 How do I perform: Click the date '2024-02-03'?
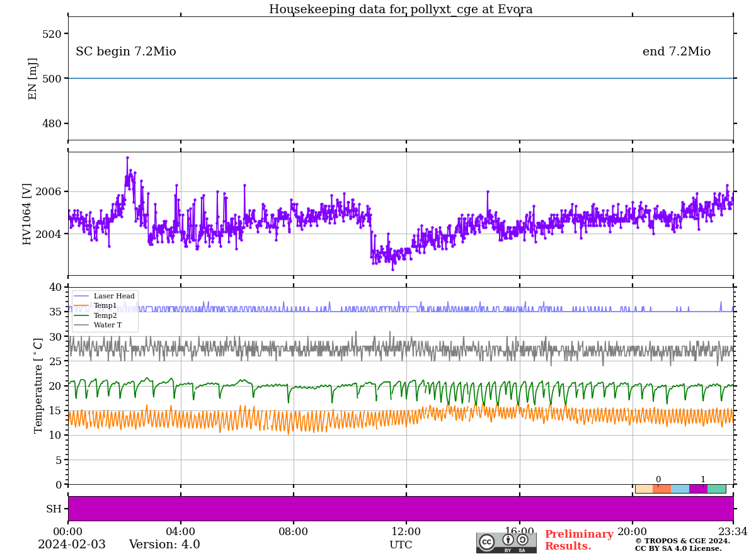click(x=72, y=545)
